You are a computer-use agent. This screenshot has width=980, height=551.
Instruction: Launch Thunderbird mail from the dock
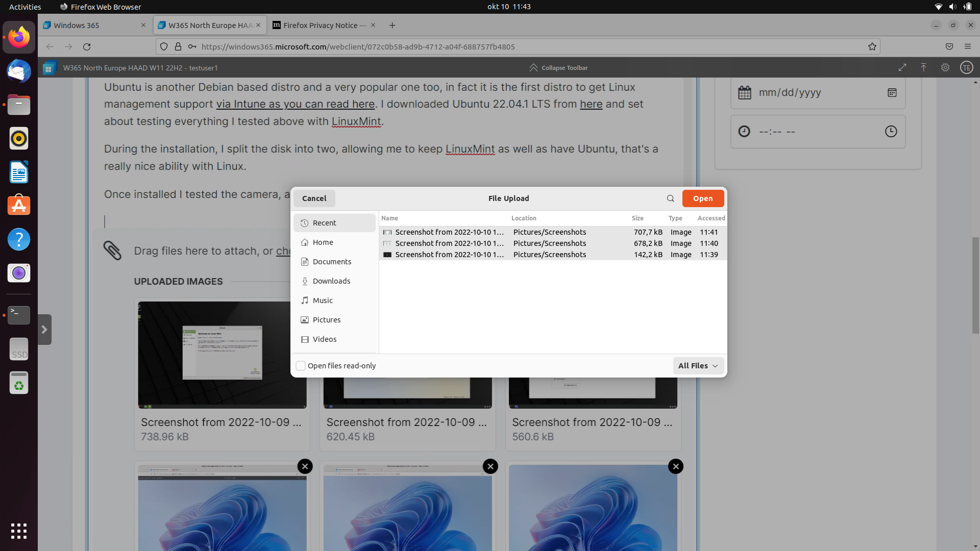point(19,71)
